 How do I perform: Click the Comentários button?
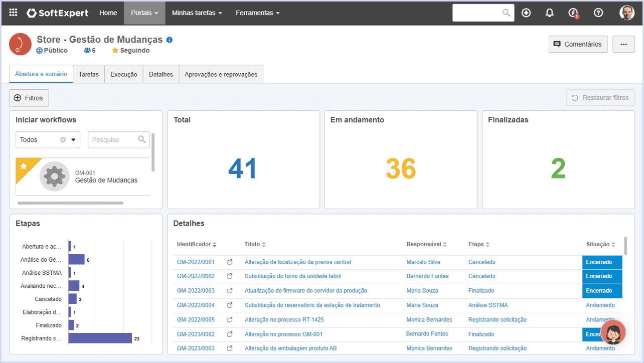(x=578, y=44)
